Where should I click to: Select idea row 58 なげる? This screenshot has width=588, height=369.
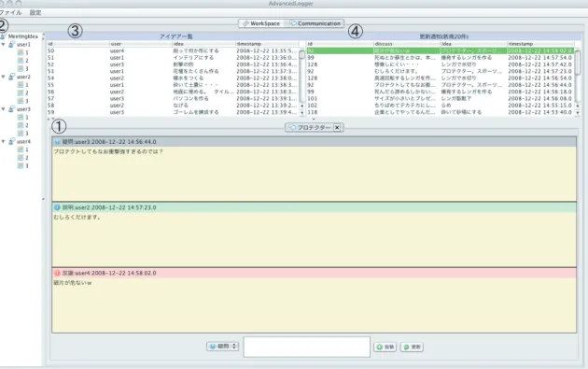click(x=173, y=106)
